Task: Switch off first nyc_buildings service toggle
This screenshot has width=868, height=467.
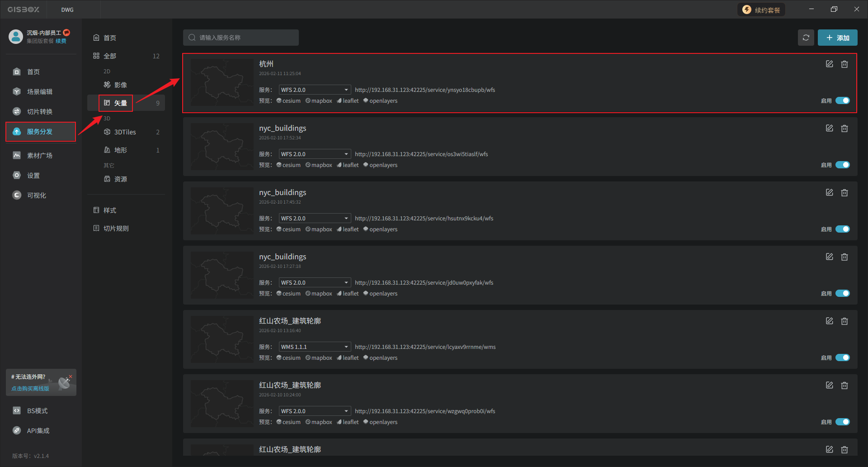Action: (x=842, y=165)
